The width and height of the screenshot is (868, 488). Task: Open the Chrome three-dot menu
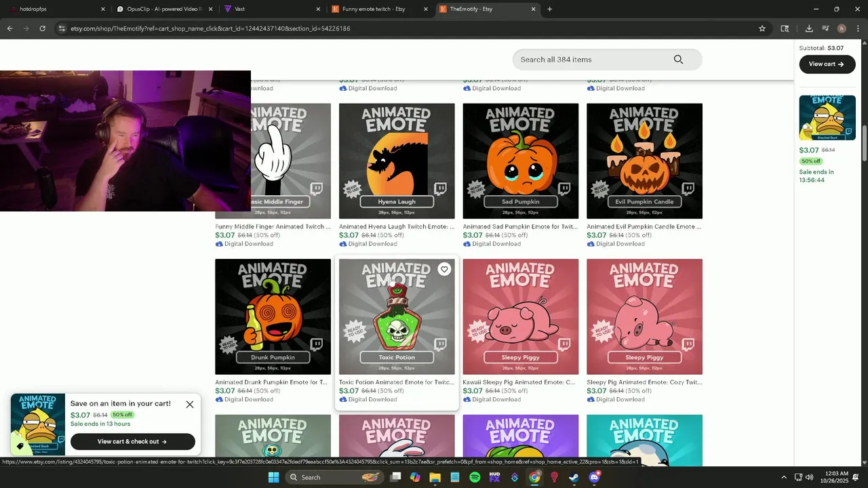click(x=858, y=28)
